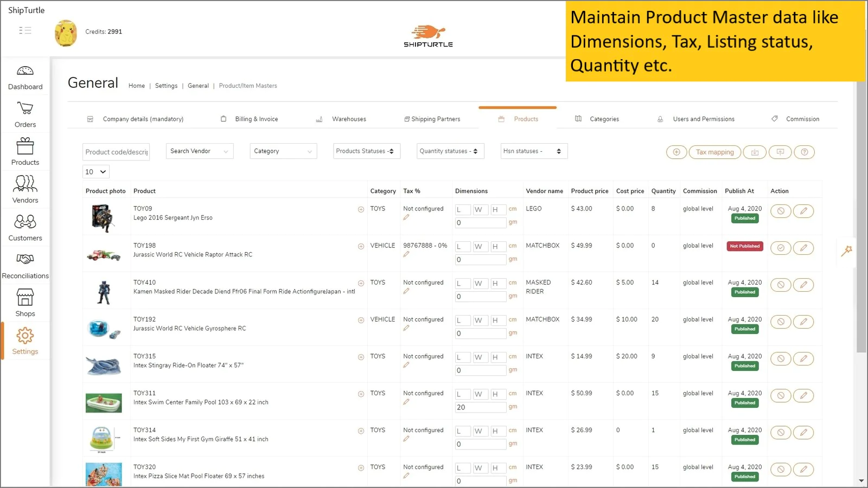Expand plus icon on TOY410 row
The width and height of the screenshot is (868, 488).
(361, 283)
